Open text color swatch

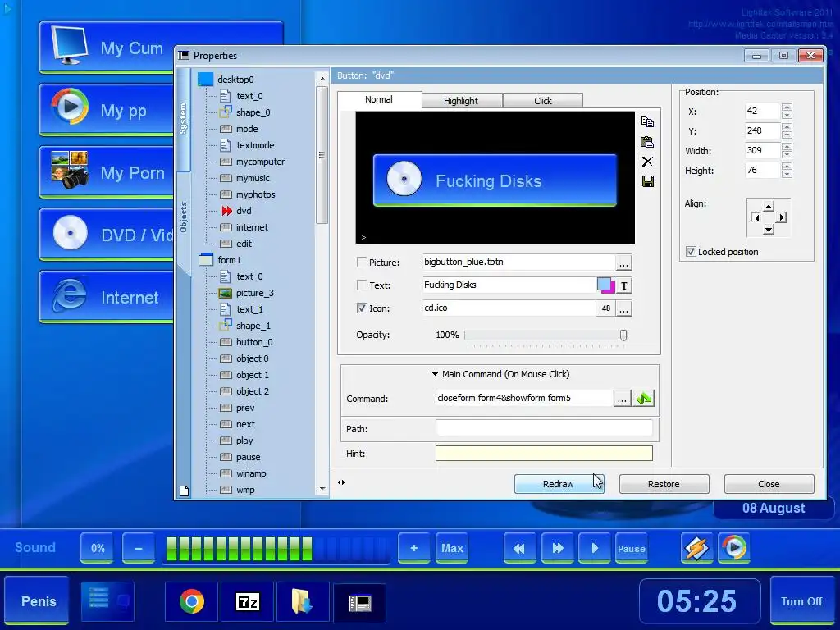(606, 285)
